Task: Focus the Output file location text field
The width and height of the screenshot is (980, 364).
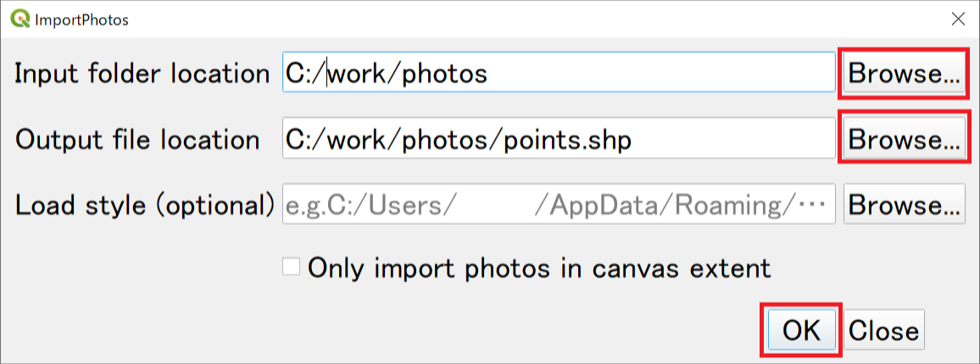Action: coord(559,138)
